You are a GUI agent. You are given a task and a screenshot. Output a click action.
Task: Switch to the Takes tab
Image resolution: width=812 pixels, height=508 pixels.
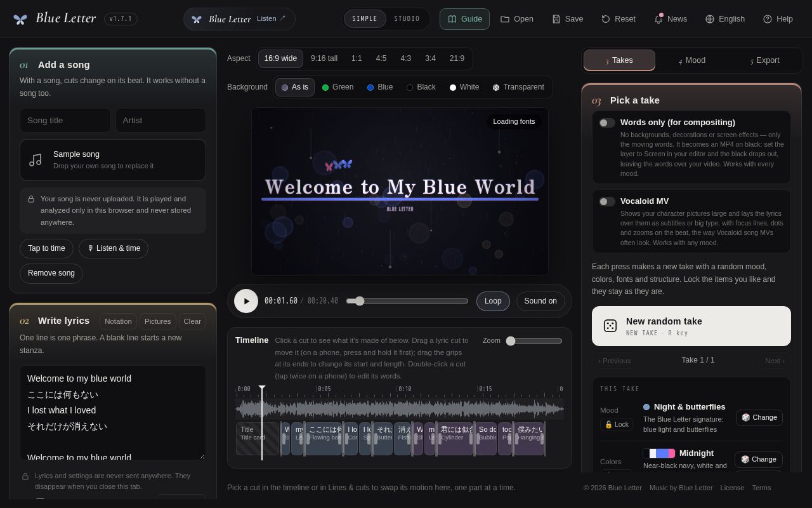[x=619, y=60]
